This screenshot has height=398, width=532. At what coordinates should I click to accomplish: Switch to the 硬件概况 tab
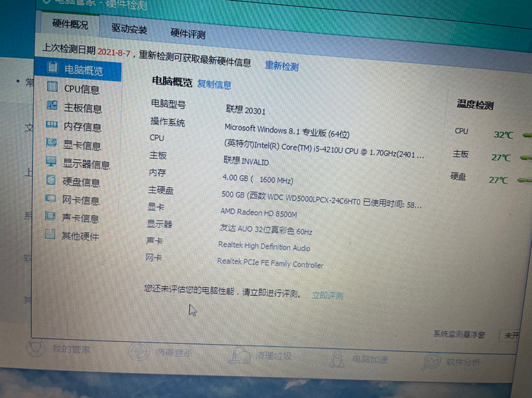tap(70, 24)
